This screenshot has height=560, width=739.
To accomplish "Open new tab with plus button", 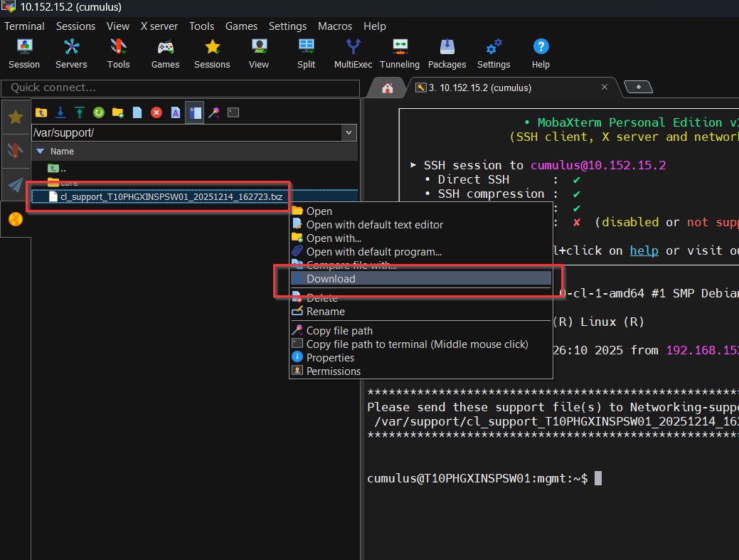I will click(638, 88).
